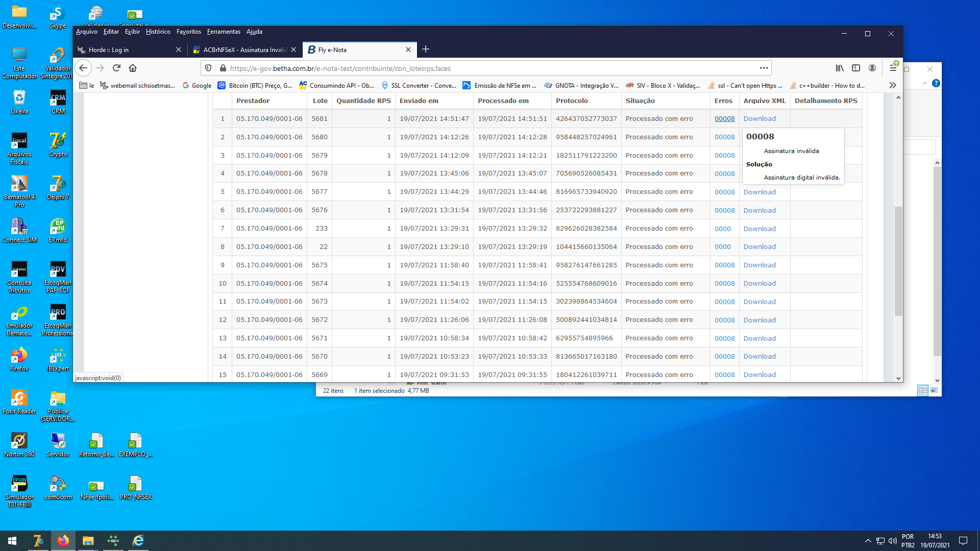980x551 pixels.
Task: Click Firefox taskbar icon
Action: click(x=63, y=541)
